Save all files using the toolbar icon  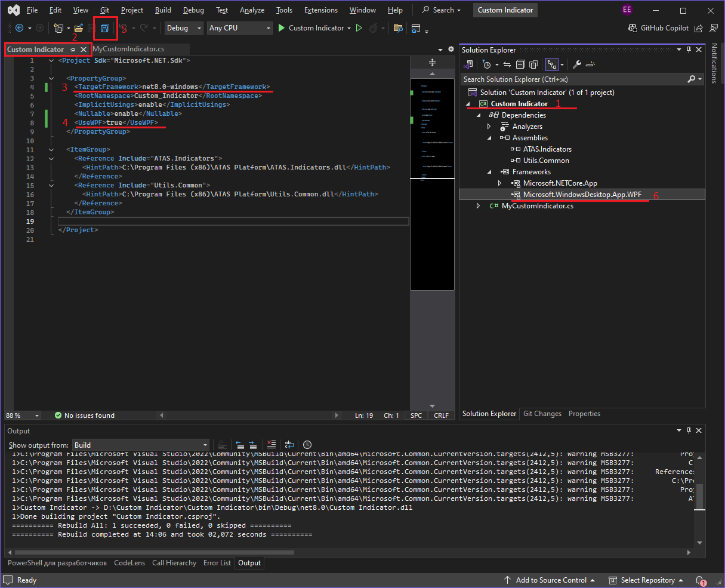click(x=105, y=28)
